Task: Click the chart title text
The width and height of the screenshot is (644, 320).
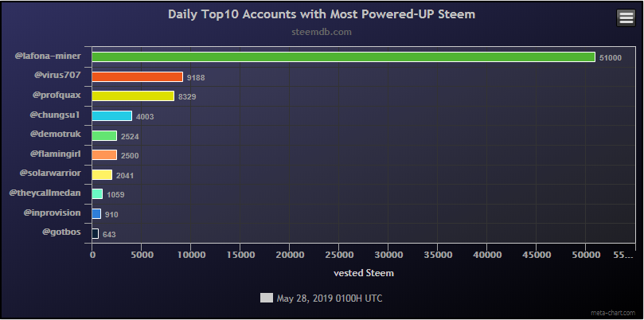Action: click(x=322, y=15)
